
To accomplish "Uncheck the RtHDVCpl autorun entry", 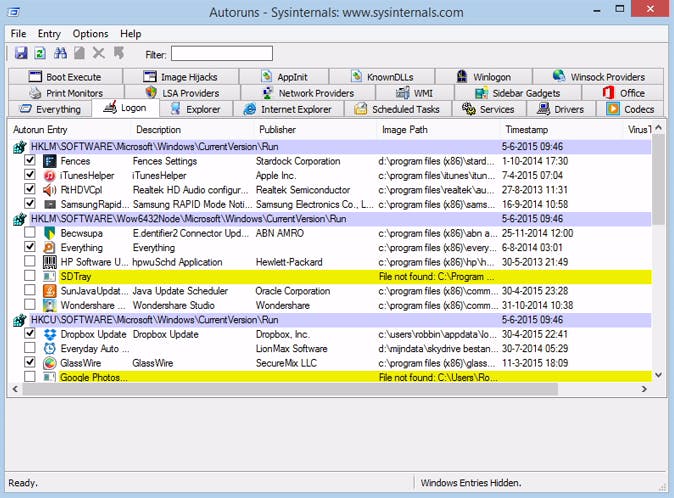I will tap(30, 189).
